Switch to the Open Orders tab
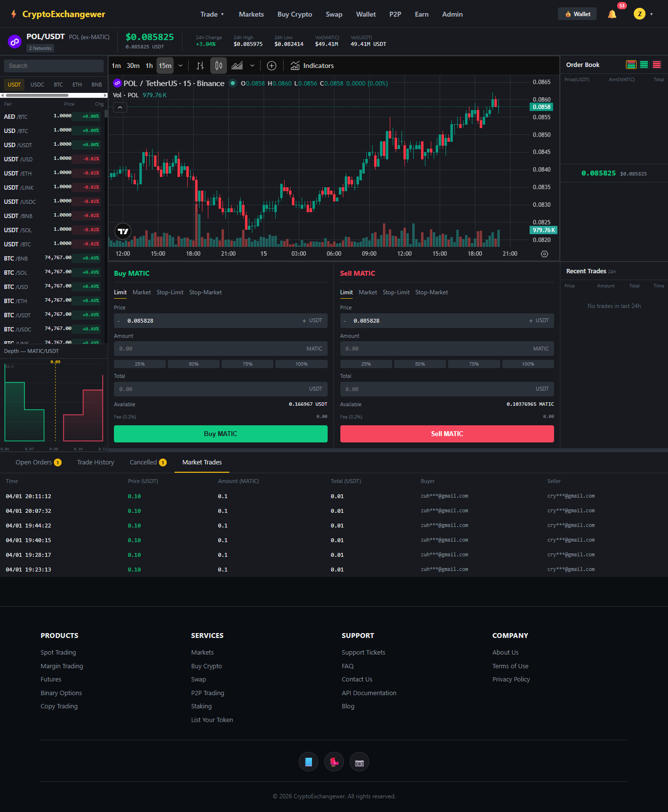This screenshot has width=668, height=812. tap(38, 462)
